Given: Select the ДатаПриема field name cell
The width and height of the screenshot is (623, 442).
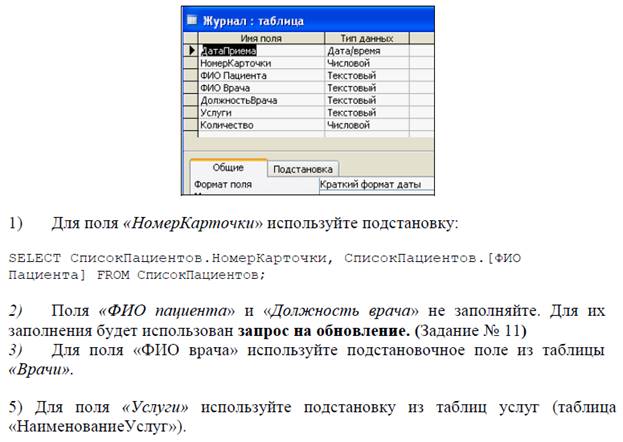Looking at the screenshot, I should coord(261,50).
